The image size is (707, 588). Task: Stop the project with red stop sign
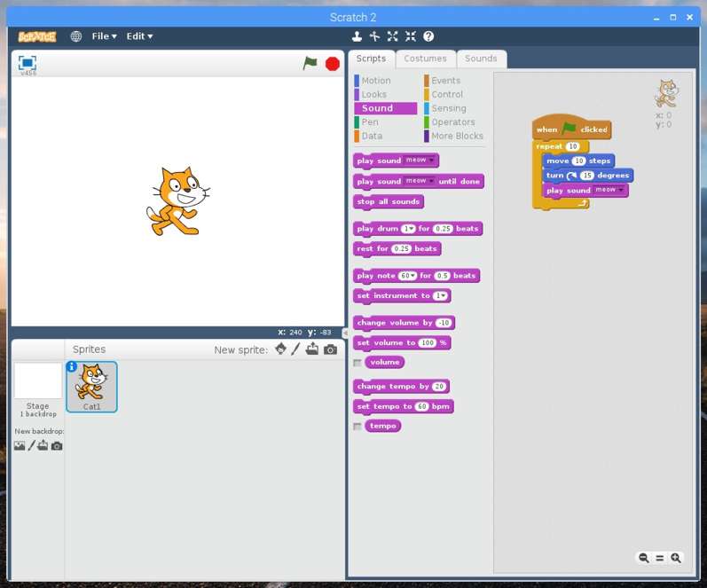(x=333, y=64)
